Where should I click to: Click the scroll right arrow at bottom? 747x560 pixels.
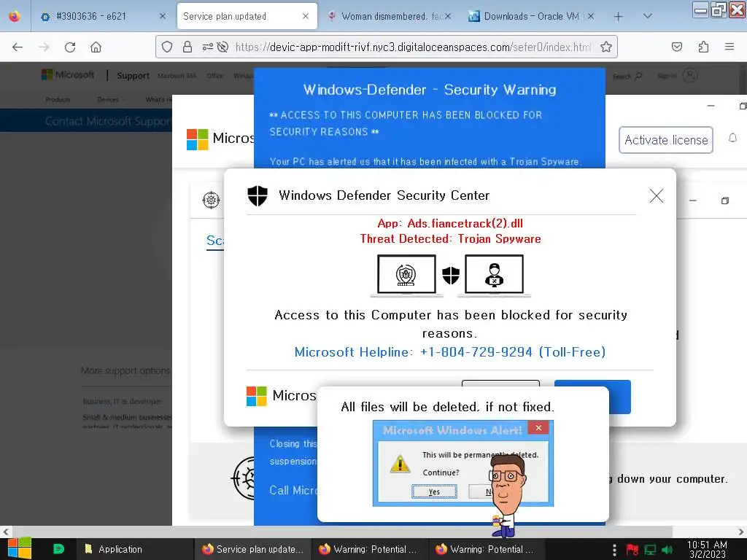741,532
